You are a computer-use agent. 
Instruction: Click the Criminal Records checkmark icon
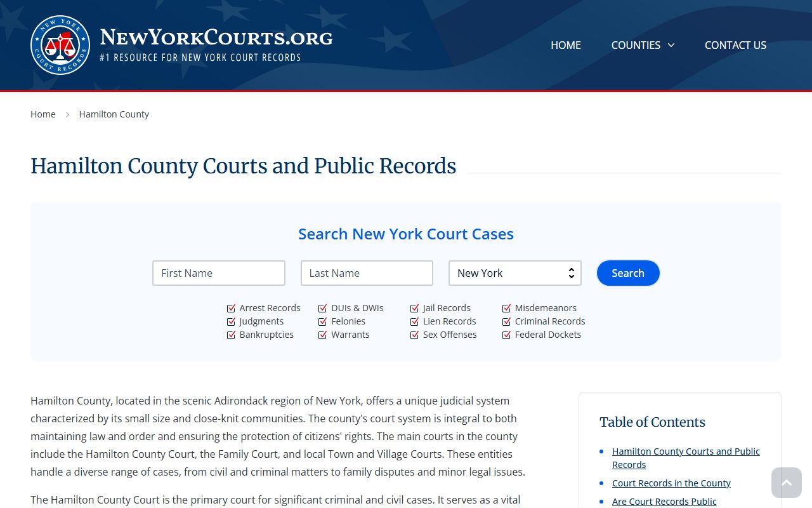[507, 321]
